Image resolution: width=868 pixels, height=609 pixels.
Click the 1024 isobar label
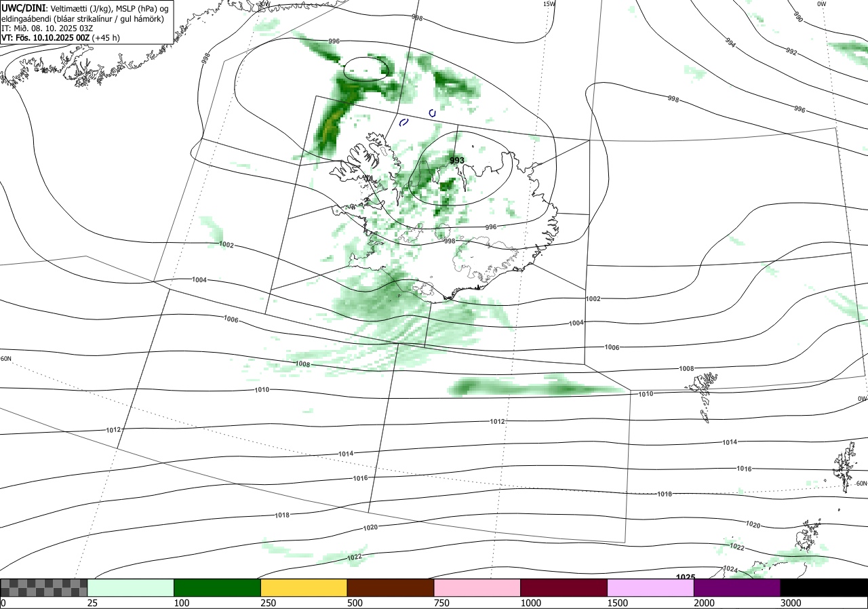click(730, 568)
